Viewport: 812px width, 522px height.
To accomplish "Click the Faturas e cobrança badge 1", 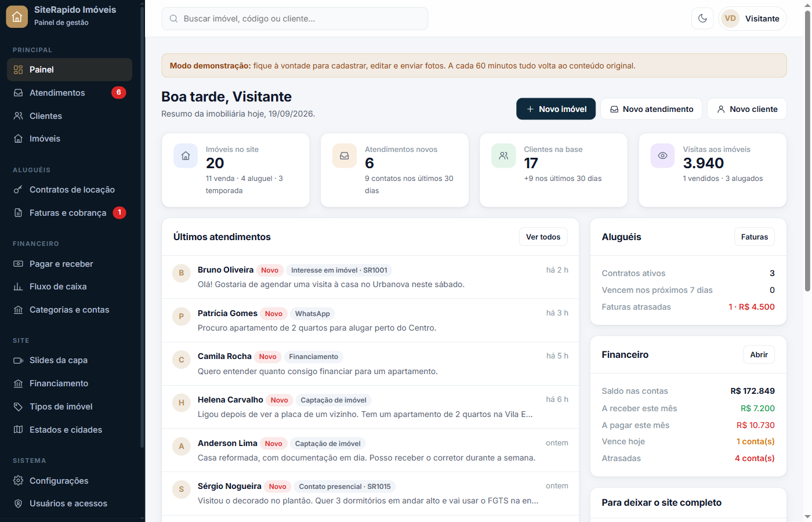I will coord(119,212).
